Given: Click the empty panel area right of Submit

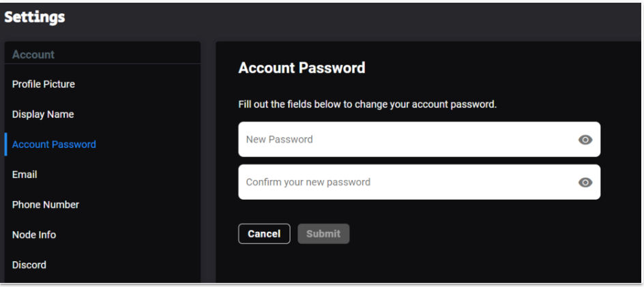Looking at the screenshot, I should click(x=472, y=234).
